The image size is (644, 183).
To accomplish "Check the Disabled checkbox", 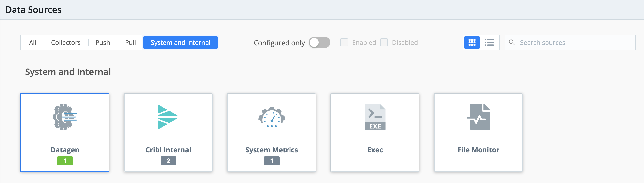I will (384, 43).
